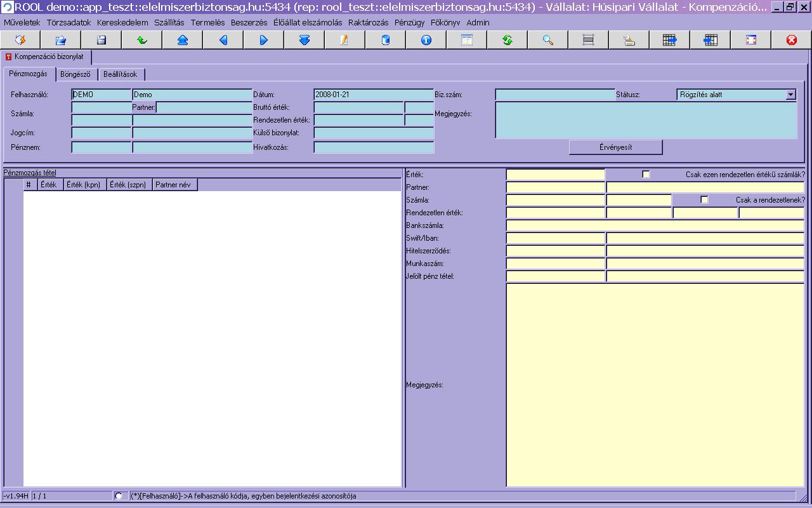
Task: Open the Pénzügy menu
Action: [x=409, y=22]
